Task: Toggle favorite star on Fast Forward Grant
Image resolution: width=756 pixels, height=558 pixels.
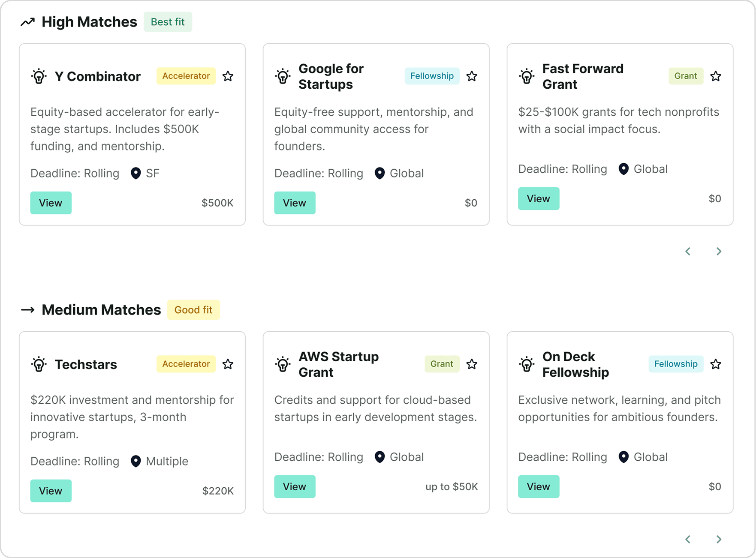Action: [715, 76]
